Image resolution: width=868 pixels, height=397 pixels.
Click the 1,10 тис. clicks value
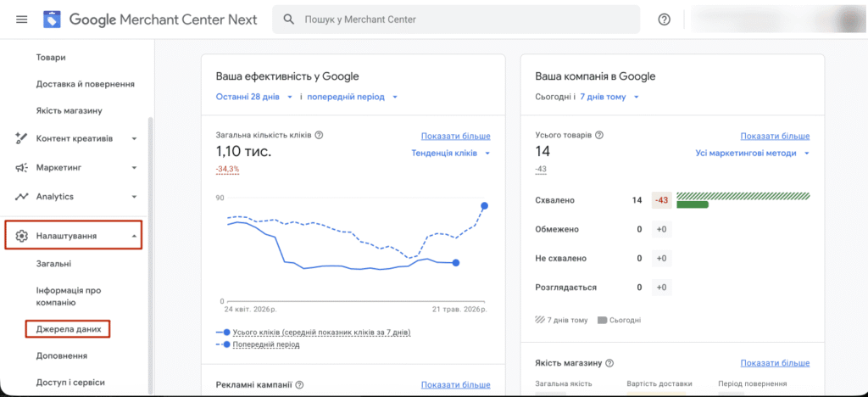point(243,151)
